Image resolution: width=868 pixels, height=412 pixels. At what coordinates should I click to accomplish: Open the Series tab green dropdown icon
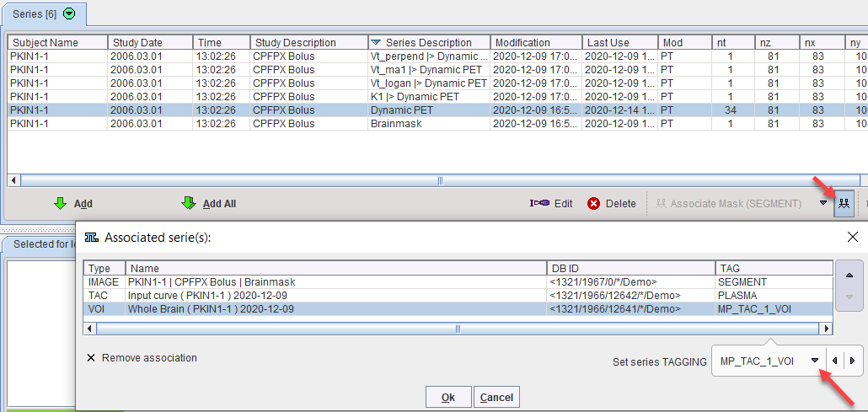tap(68, 13)
